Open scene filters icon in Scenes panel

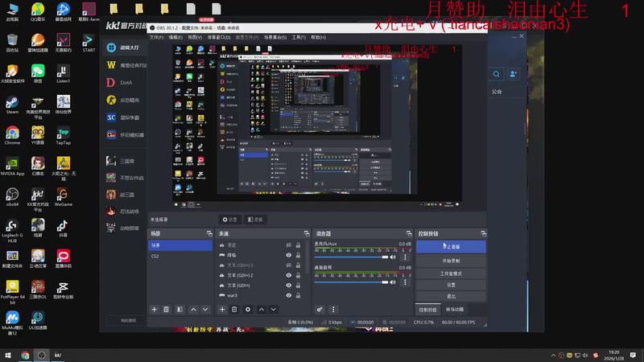pyautogui.click(x=180, y=310)
